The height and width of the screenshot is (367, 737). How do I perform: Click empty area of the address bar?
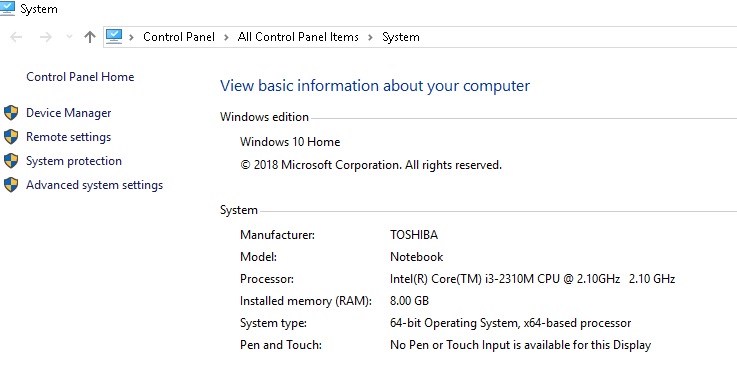pyautogui.click(x=578, y=37)
